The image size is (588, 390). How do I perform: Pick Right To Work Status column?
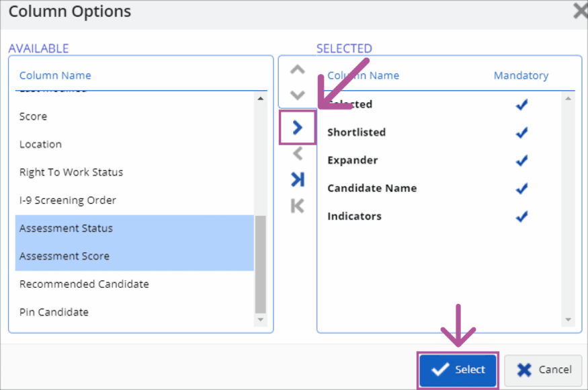71,172
